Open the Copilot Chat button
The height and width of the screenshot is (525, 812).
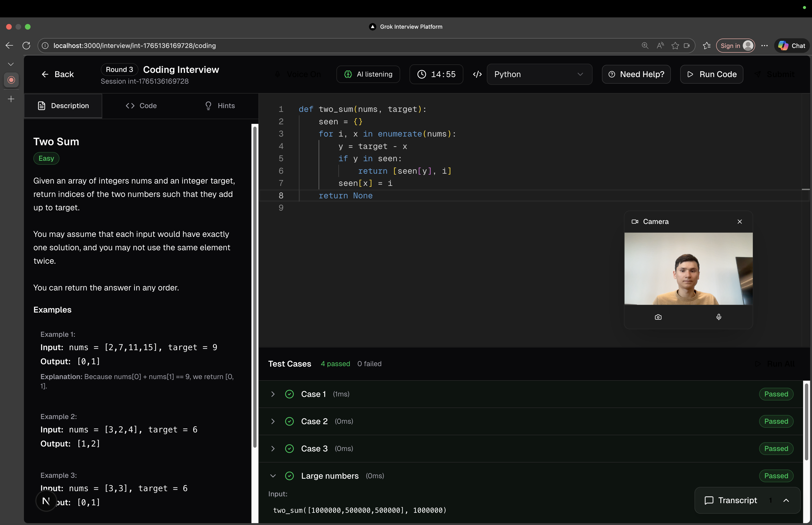click(792, 45)
